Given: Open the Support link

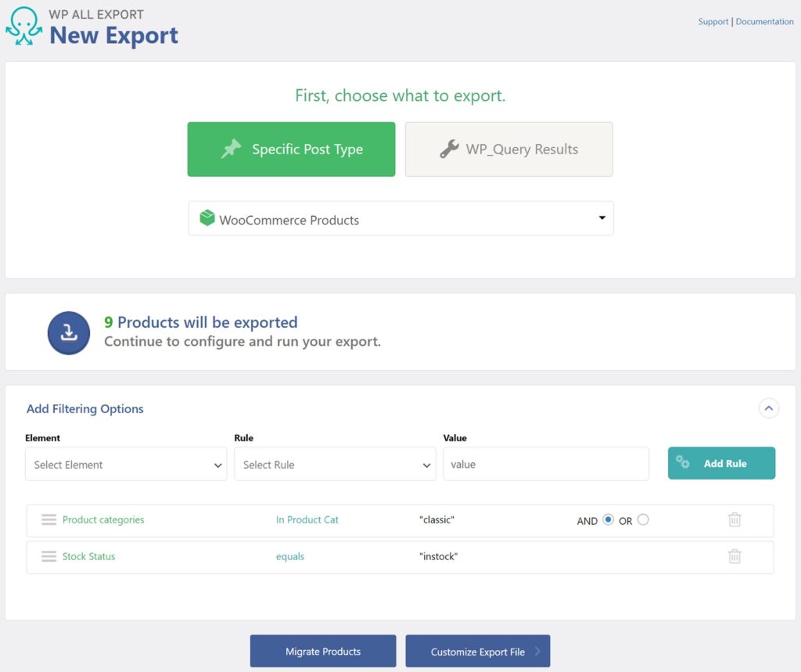Looking at the screenshot, I should coord(713,21).
